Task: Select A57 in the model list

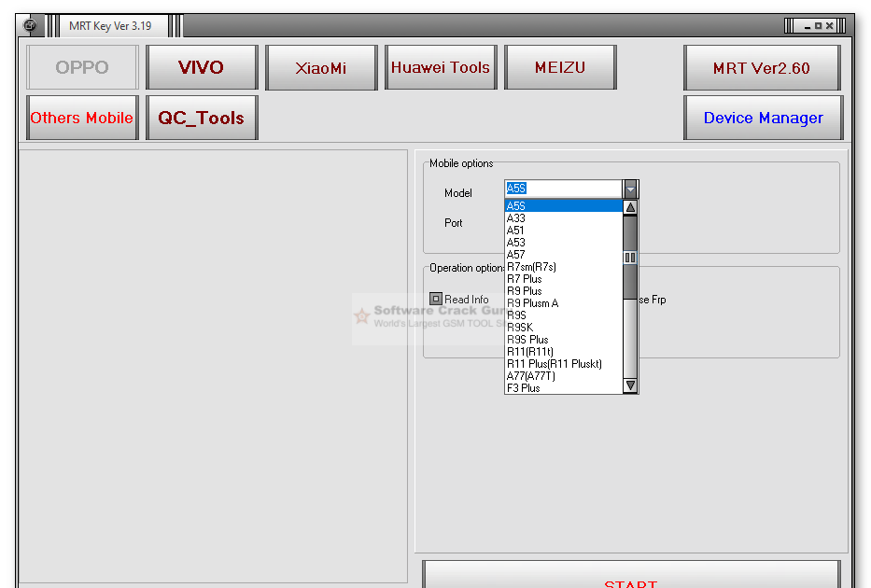Action: (x=563, y=255)
